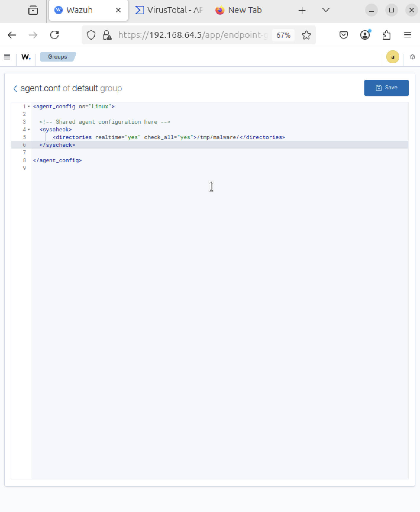Reload the current page
The width and height of the screenshot is (420, 512).
54,35
